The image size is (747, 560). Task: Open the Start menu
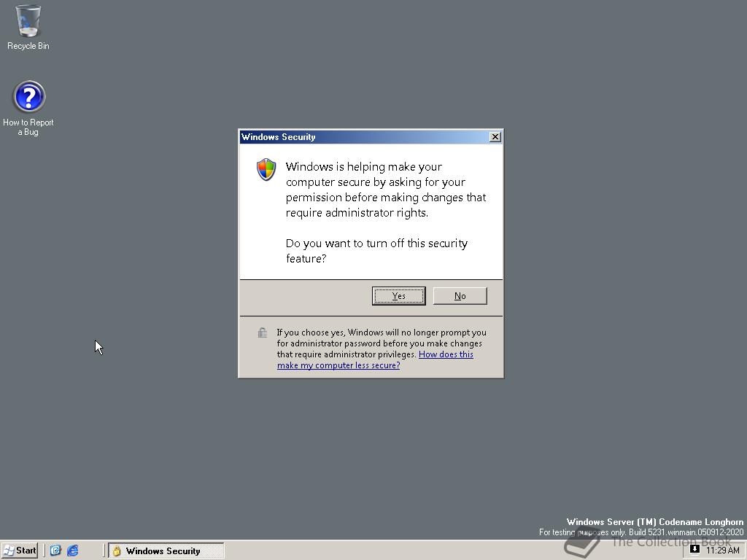[20, 551]
